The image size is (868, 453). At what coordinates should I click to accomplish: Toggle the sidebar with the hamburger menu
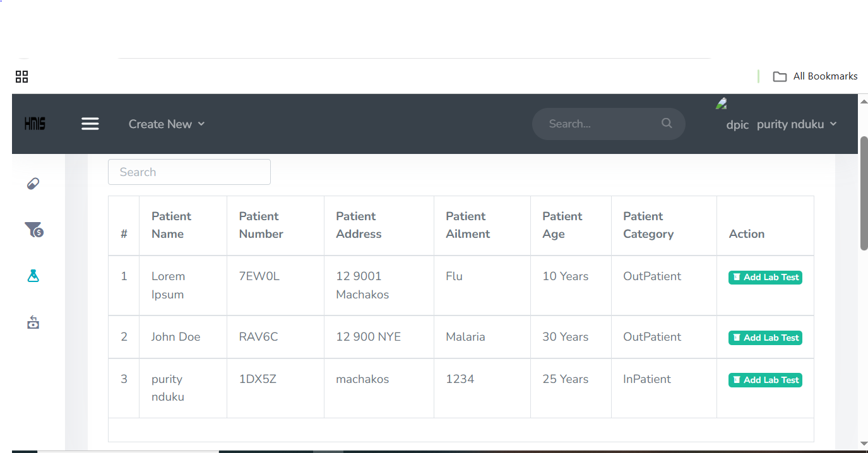coord(90,124)
